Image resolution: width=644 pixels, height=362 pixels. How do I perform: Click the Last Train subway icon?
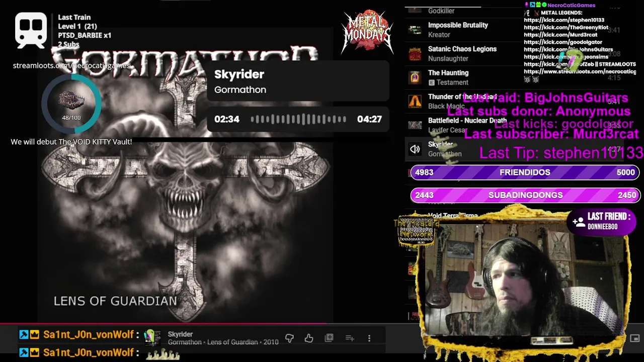pyautogui.click(x=31, y=31)
